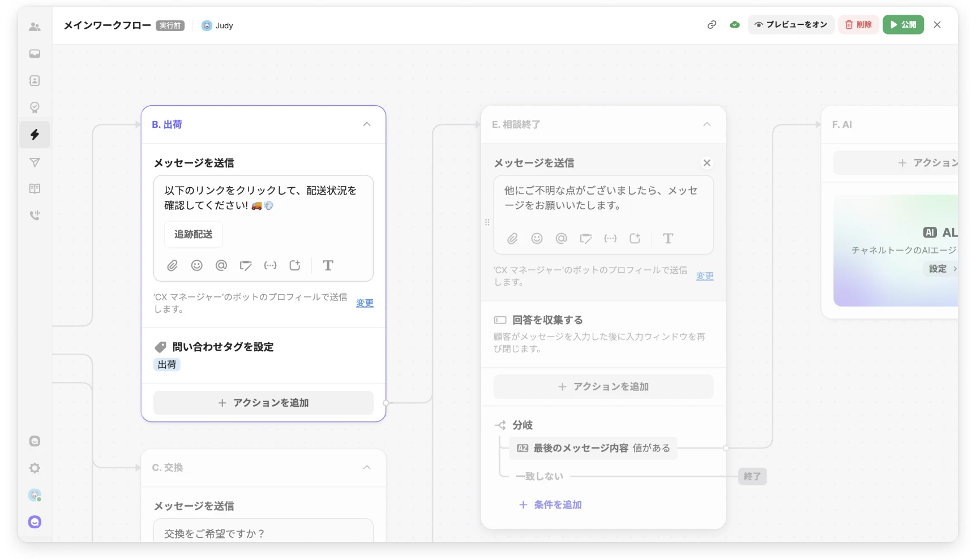This screenshot has width=976, height=560.
Task: Open the emoji picker in the shipping message
Action: click(x=196, y=265)
